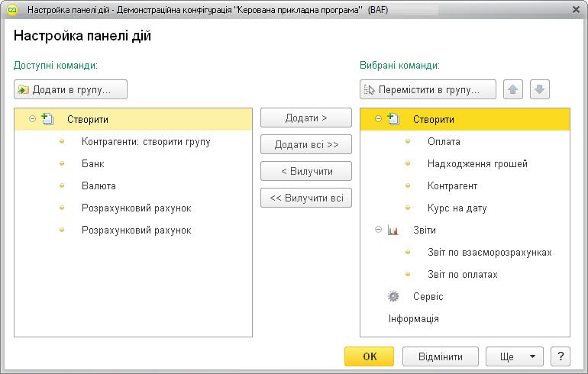
Task: Click the Сервіс gear icon
Action: pos(393,296)
